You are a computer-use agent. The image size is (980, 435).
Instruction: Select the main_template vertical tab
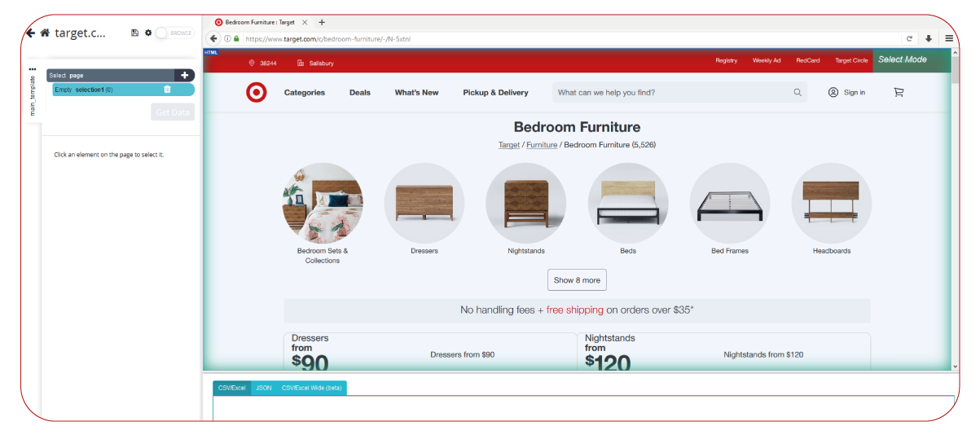(33, 95)
